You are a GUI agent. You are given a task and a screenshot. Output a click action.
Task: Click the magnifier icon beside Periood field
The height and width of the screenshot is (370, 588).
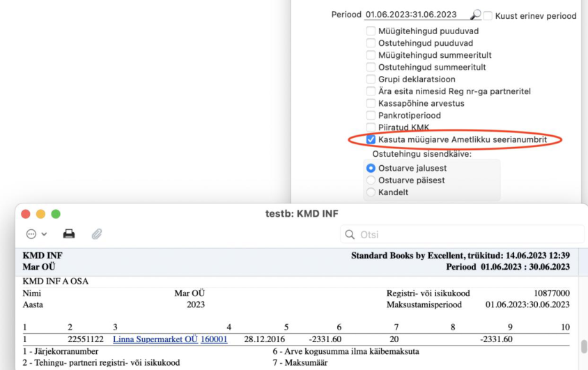tap(476, 15)
